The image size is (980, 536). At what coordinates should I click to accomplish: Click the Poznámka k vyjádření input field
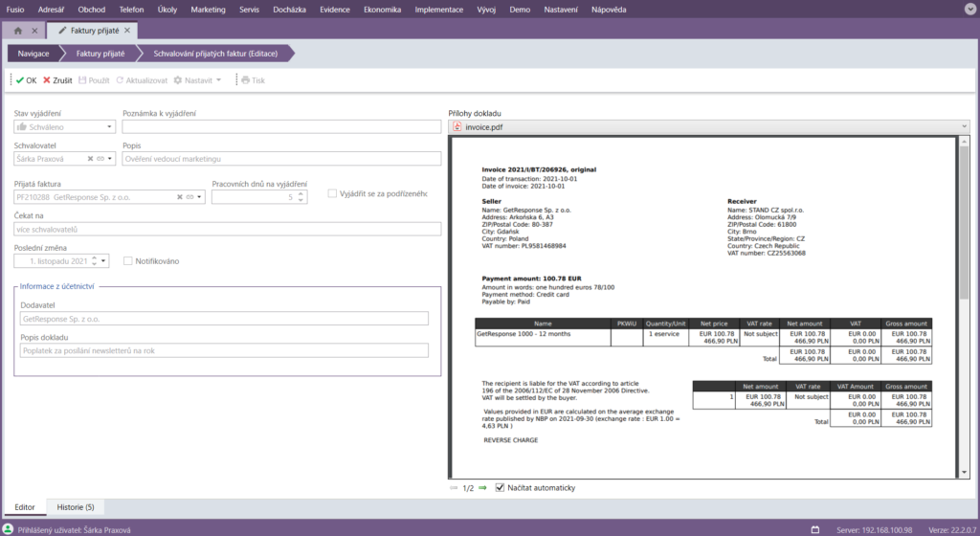[281, 126]
